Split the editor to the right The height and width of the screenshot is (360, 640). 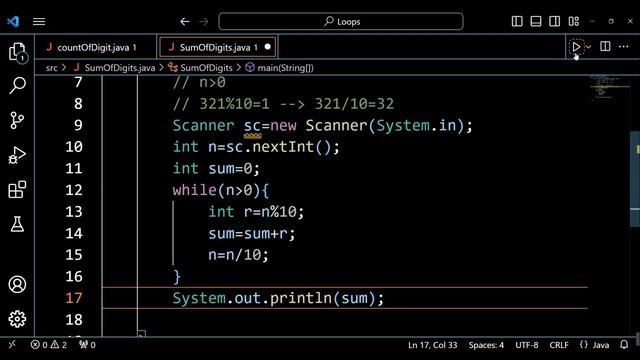click(x=605, y=47)
